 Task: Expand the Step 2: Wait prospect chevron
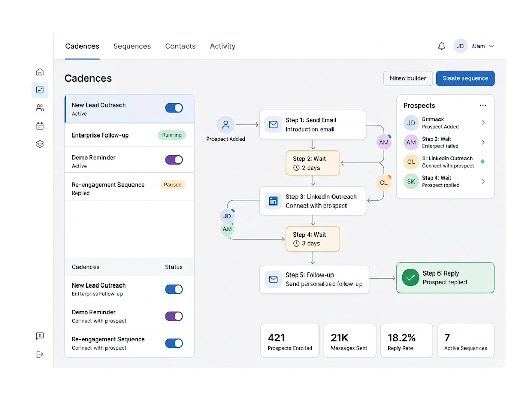point(483,142)
